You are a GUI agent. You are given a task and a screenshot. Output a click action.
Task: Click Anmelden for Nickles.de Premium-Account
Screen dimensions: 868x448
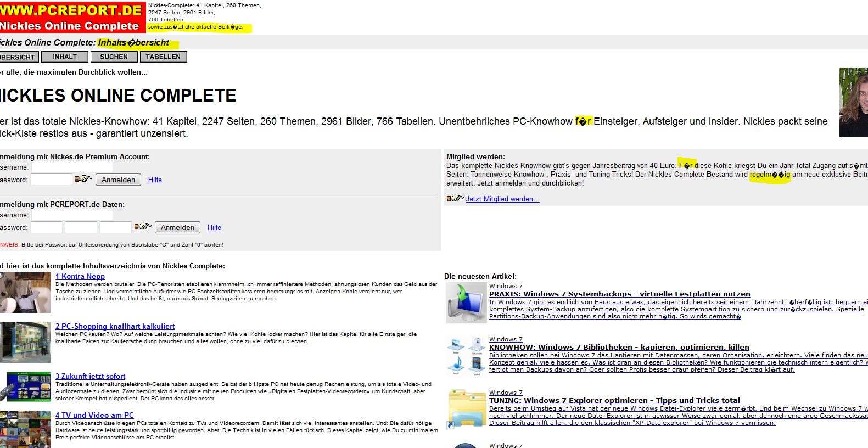tap(118, 180)
